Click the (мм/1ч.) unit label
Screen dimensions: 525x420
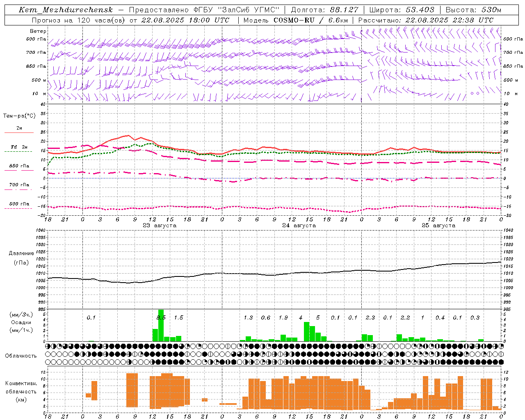coord(21,330)
